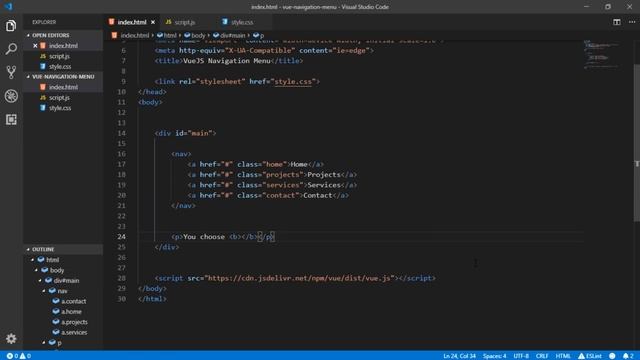Click the EXPLORER panel header
This screenshot has width=640, height=360.
[44, 22]
